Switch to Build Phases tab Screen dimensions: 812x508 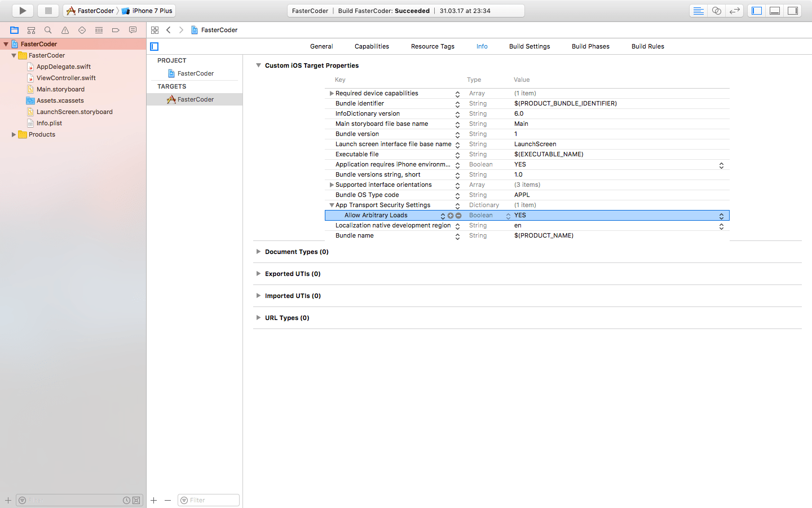click(590, 46)
